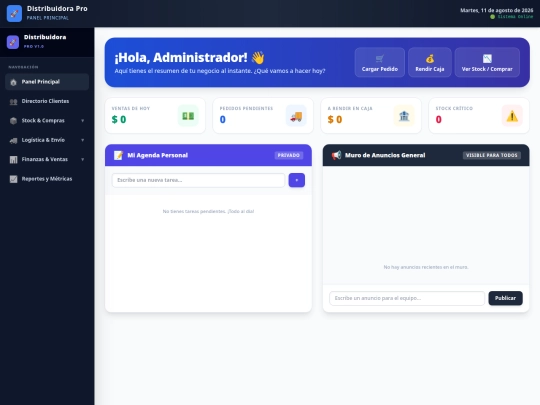Image resolution: width=540 pixels, height=405 pixels.
Task: Select Stock & Compras menu item
Action: click(x=47, y=121)
